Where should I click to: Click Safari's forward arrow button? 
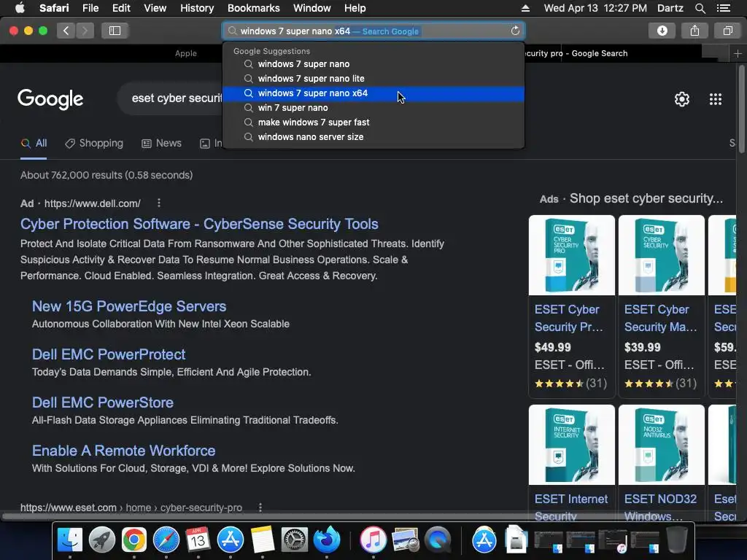(x=85, y=31)
